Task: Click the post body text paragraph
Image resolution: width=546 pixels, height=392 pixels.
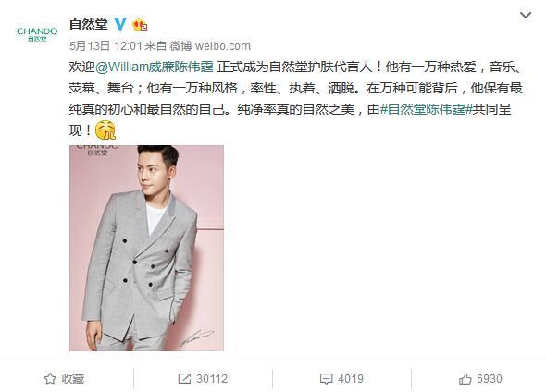Action: tap(296, 99)
